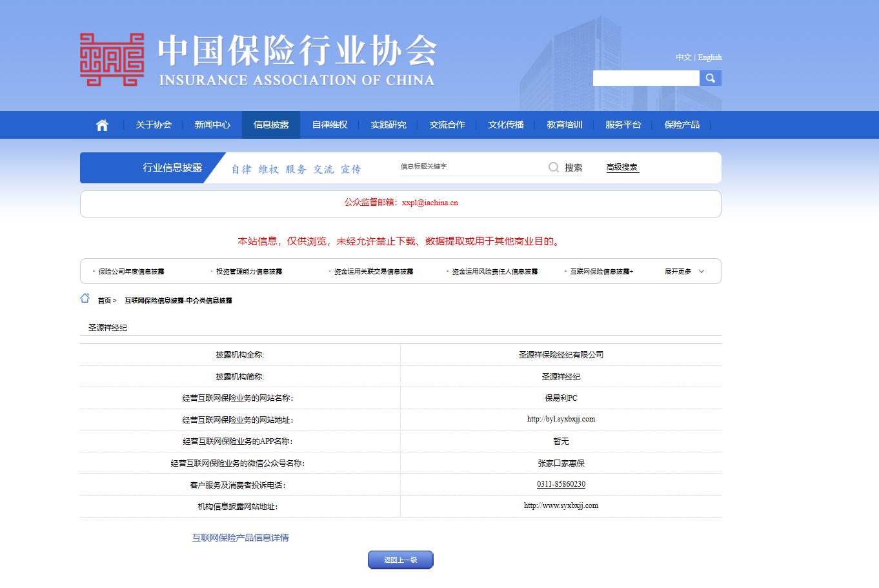This screenshot has height=588, width=879.
Task: Click the label 机构信息披露网站地址:
Action: point(237,507)
